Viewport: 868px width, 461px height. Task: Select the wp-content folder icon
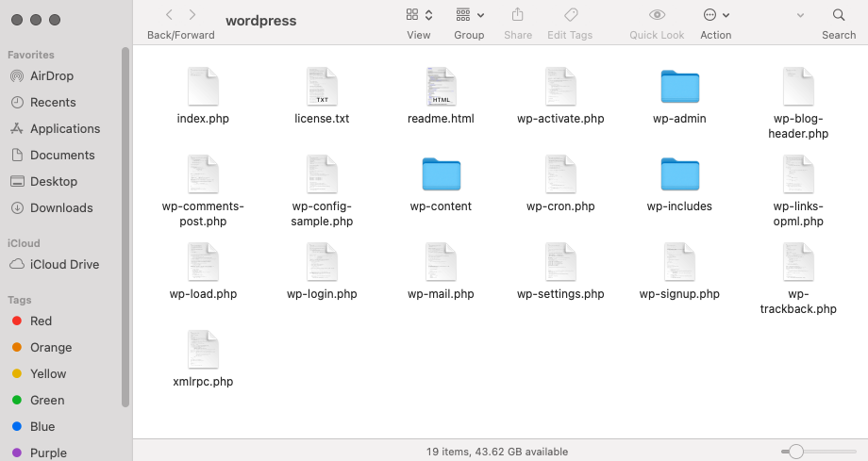point(442,174)
